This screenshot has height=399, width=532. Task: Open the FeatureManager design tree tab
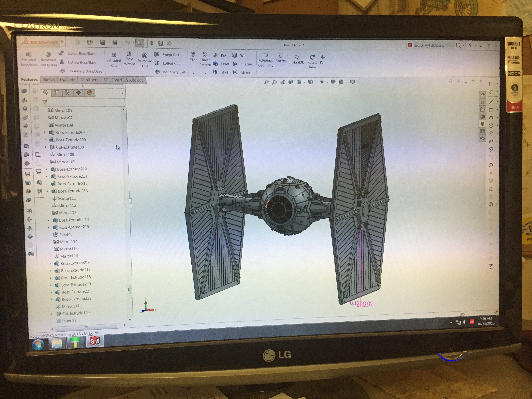(46, 92)
